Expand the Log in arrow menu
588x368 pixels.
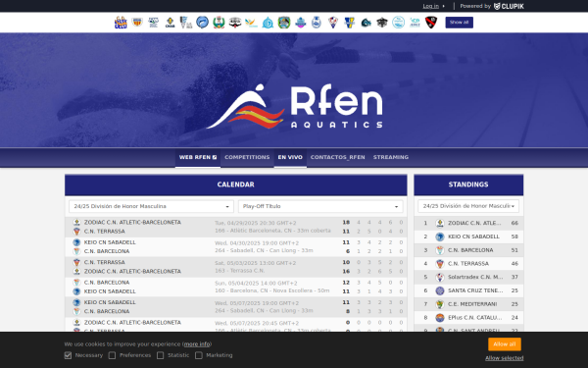pos(444,6)
